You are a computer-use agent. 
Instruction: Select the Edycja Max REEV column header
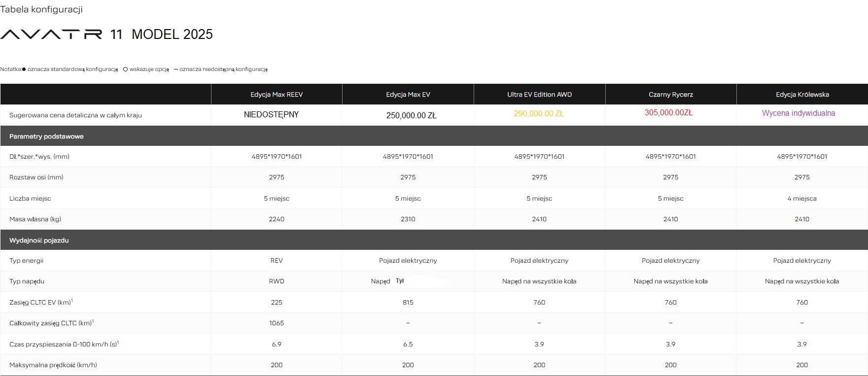click(277, 95)
